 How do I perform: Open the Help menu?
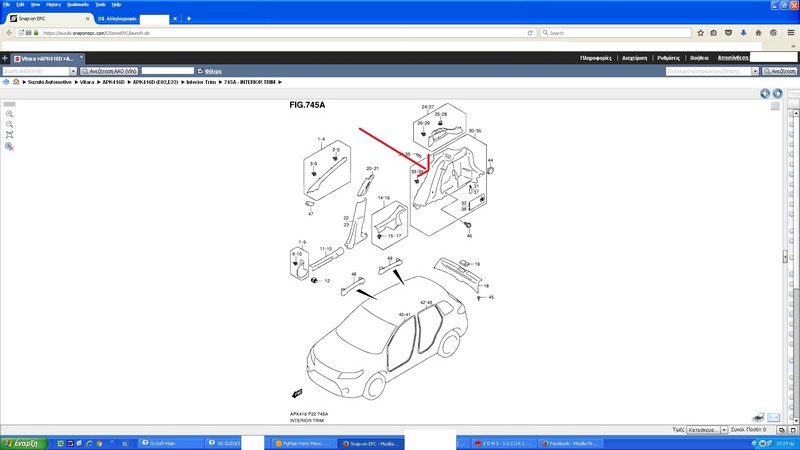point(116,5)
